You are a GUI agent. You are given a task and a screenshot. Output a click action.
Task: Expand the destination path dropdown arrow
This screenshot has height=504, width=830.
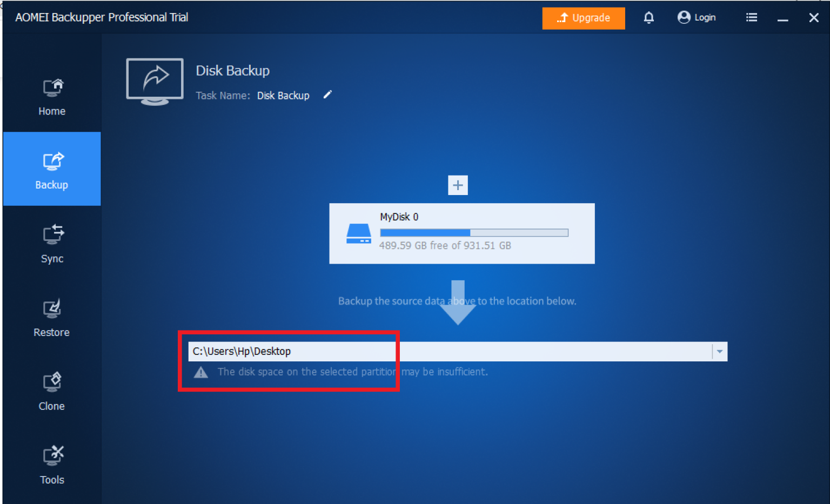pyautogui.click(x=719, y=352)
